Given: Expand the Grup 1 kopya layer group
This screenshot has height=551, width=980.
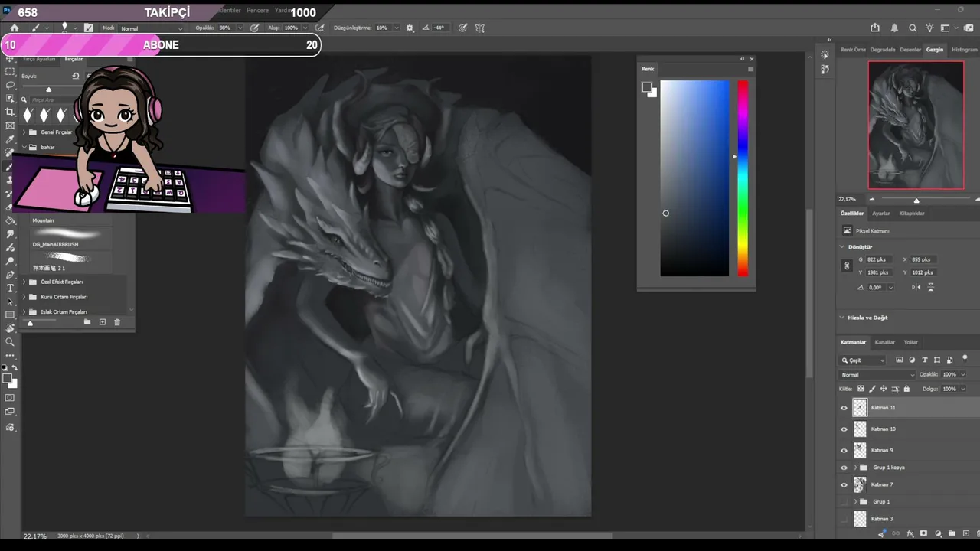Looking at the screenshot, I should tap(855, 468).
